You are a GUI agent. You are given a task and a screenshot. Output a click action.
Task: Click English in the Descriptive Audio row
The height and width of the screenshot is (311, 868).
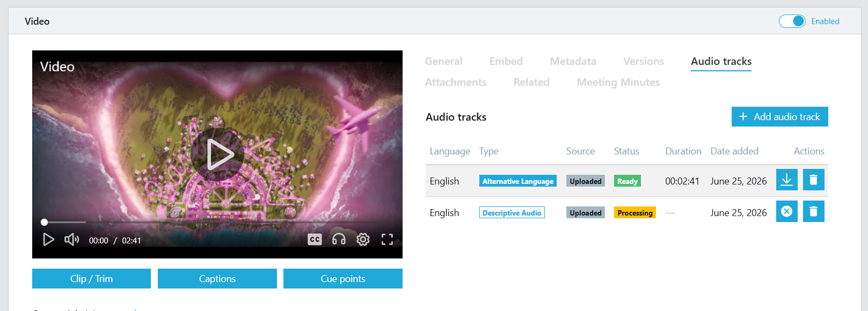[x=444, y=213]
